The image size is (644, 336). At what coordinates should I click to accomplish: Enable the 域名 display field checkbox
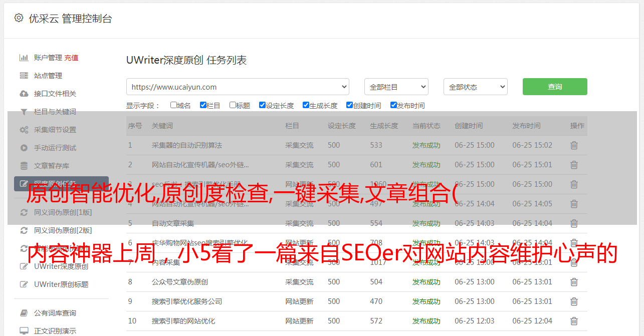click(173, 105)
